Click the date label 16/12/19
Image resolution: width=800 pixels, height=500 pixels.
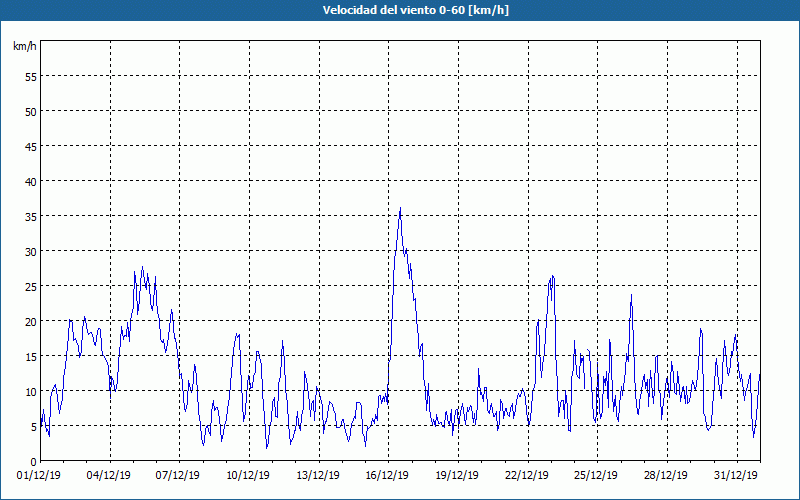387,475
